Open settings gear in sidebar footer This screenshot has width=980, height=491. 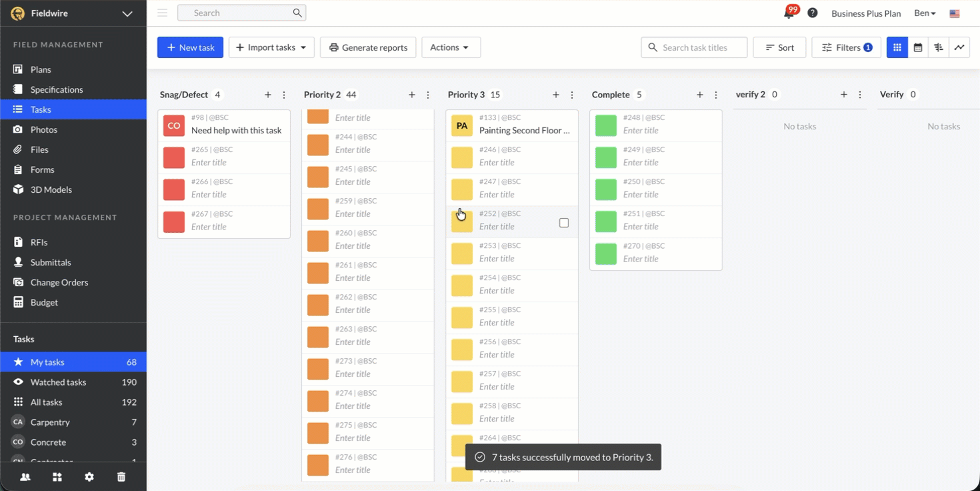point(89,477)
